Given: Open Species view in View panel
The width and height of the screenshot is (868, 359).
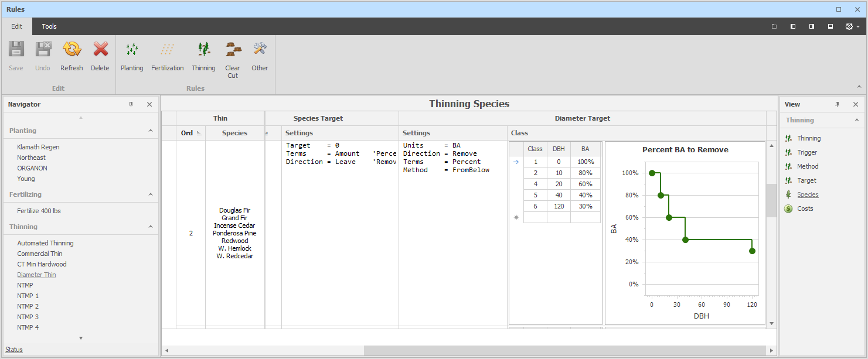Looking at the screenshot, I should click(808, 194).
